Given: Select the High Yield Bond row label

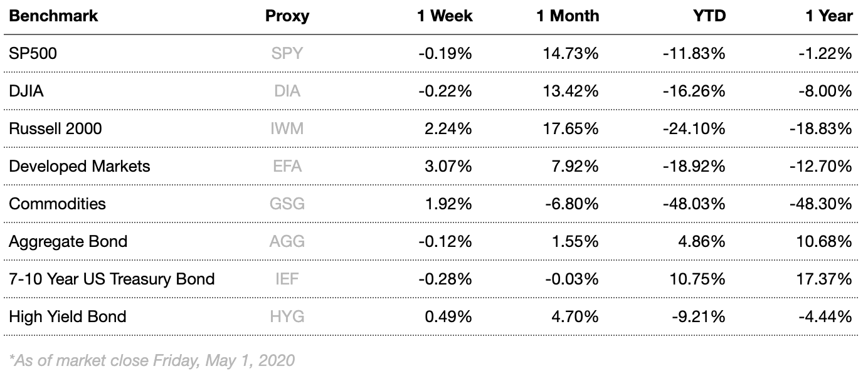Looking at the screenshot, I should (x=68, y=316).
